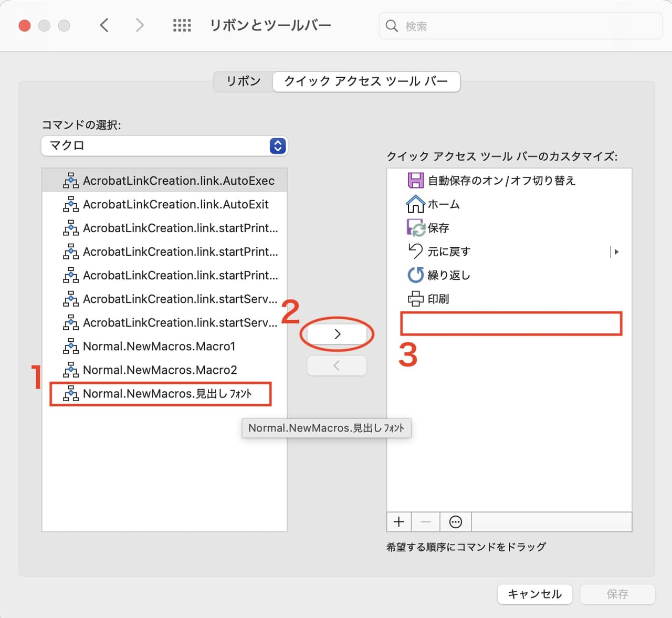672x618 pixels.
Task: Select 保存 in the toolbar list
Action: pos(509,228)
